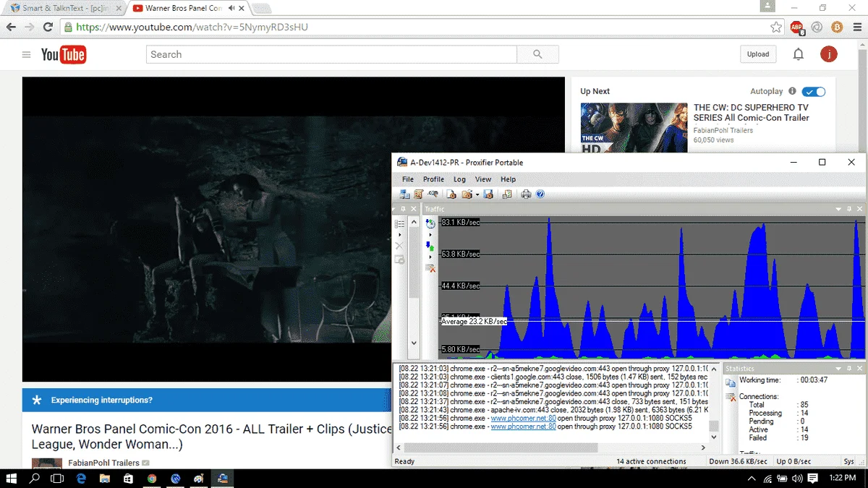Open the Edge browser taskbar icon
This screenshot has width=868, height=488.
(x=82, y=478)
